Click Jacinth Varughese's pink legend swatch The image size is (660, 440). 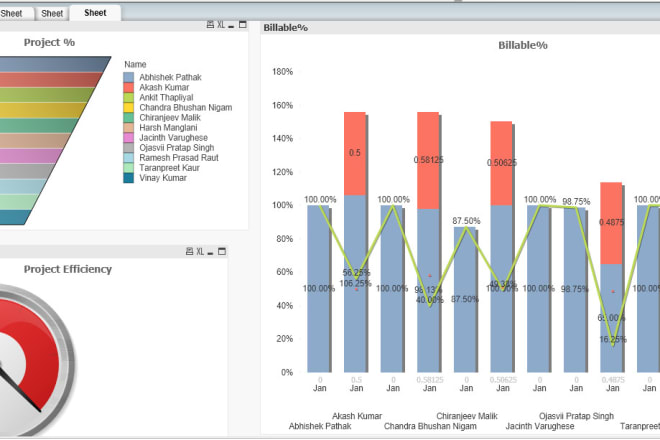[128, 138]
